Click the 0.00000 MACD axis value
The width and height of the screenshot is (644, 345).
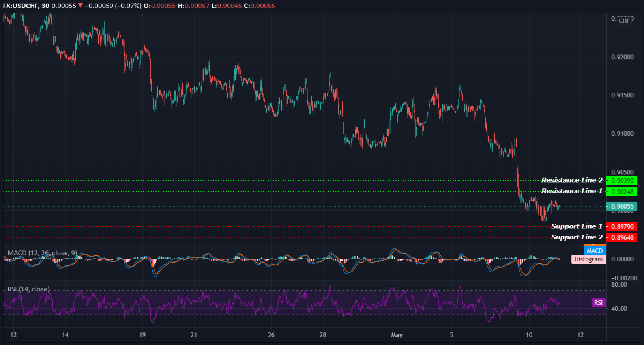tap(622, 259)
